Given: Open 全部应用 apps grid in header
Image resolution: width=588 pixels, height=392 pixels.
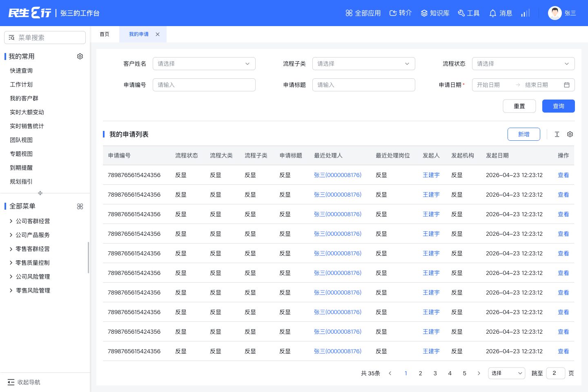Looking at the screenshot, I should (x=363, y=13).
